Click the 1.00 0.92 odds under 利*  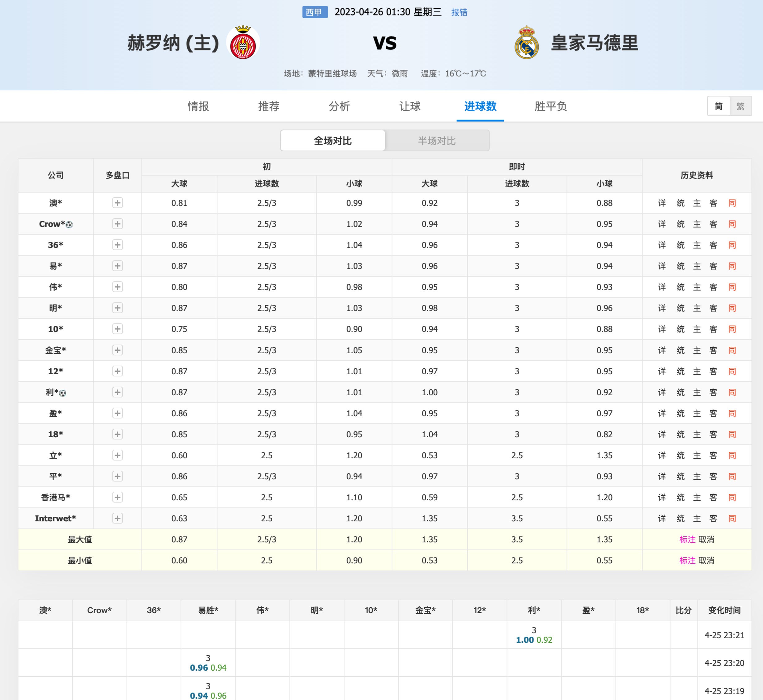click(534, 640)
